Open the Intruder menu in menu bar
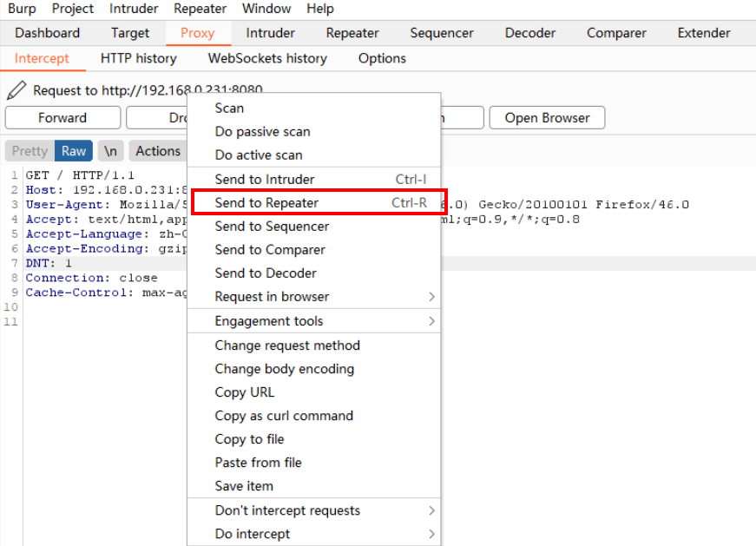This screenshot has width=756, height=546. coord(134,9)
